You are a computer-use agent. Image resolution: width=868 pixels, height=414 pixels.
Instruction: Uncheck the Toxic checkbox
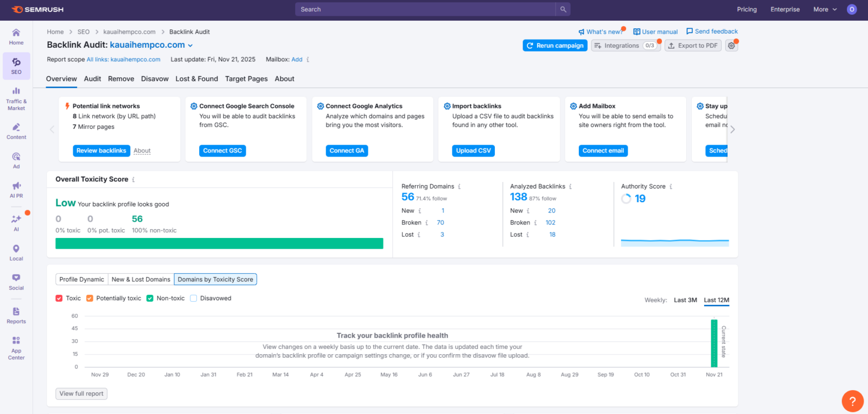(x=59, y=298)
